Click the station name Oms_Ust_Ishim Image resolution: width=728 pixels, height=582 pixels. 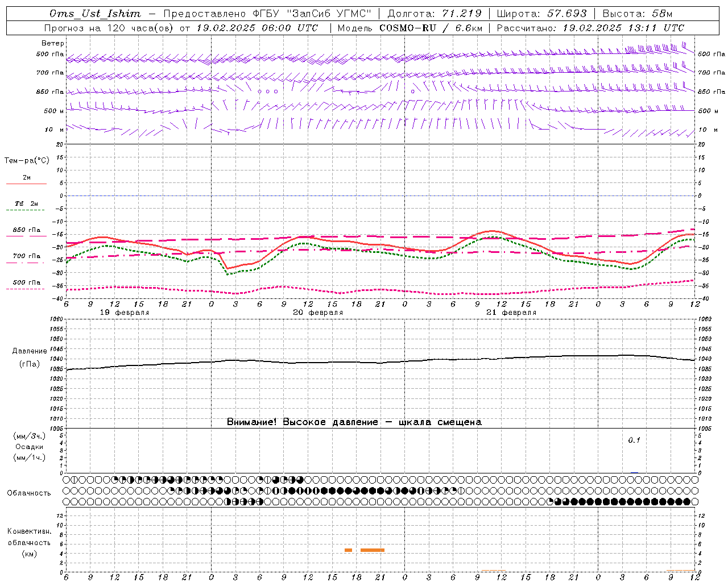coord(95,14)
